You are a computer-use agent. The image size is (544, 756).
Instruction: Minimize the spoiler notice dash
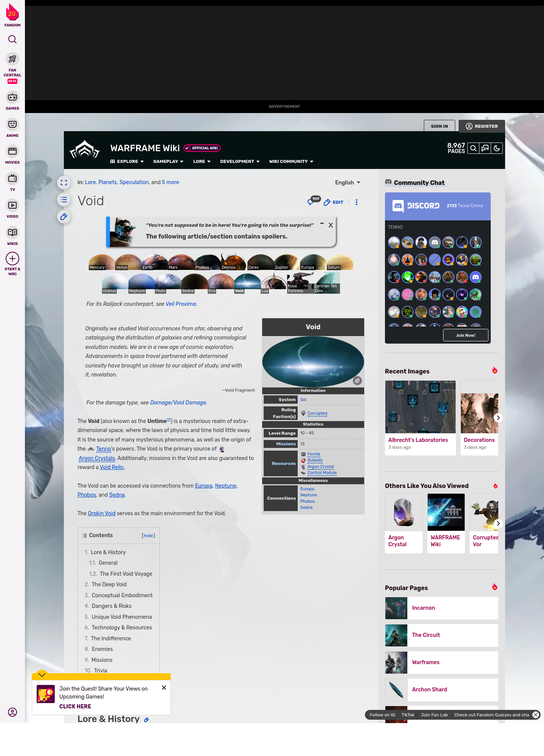point(322,223)
